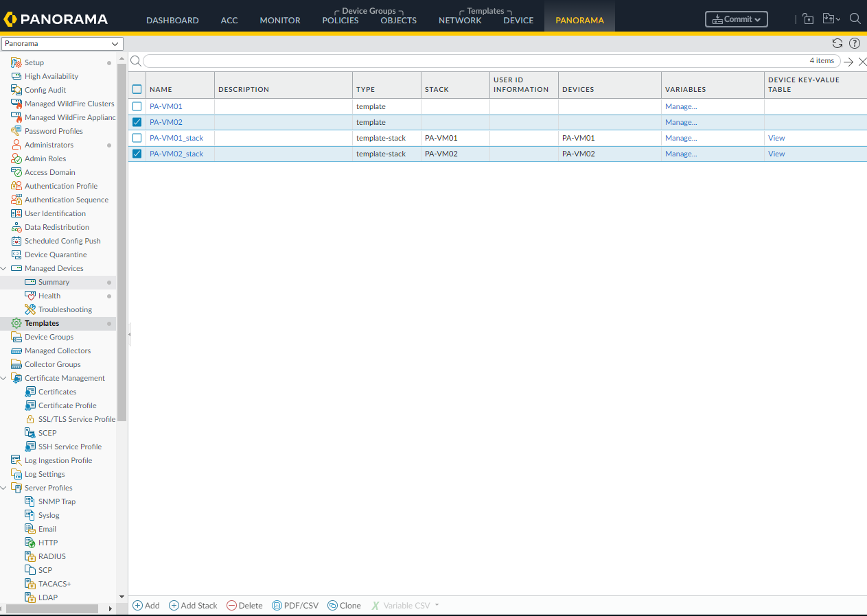Collapse sidebar using the splitter handle

(129, 335)
